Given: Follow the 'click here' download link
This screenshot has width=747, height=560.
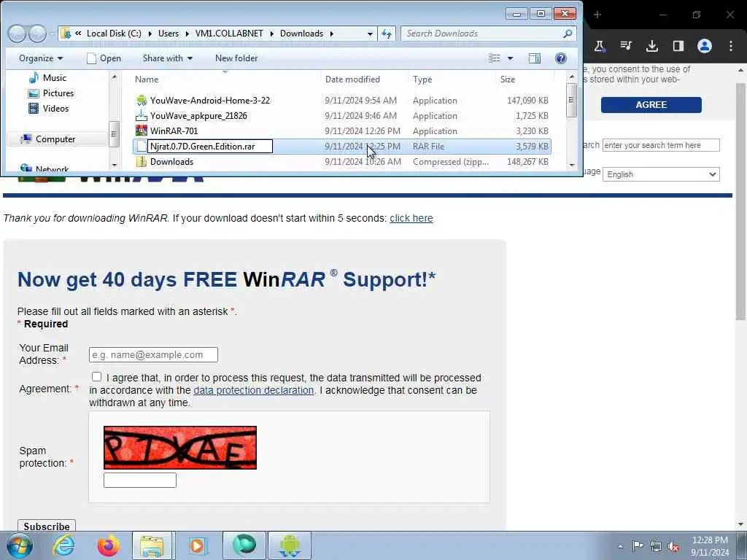Looking at the screenshot, I should tap(411, 218).
